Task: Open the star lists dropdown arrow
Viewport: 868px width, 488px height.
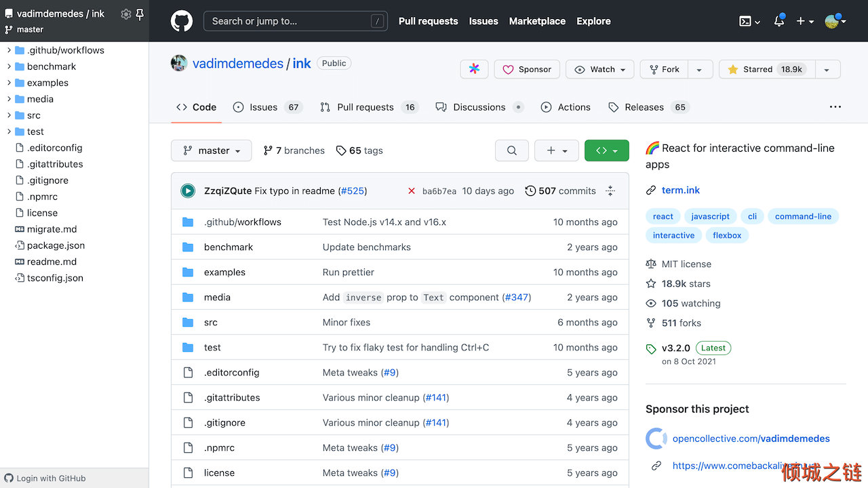Action: 827,69
